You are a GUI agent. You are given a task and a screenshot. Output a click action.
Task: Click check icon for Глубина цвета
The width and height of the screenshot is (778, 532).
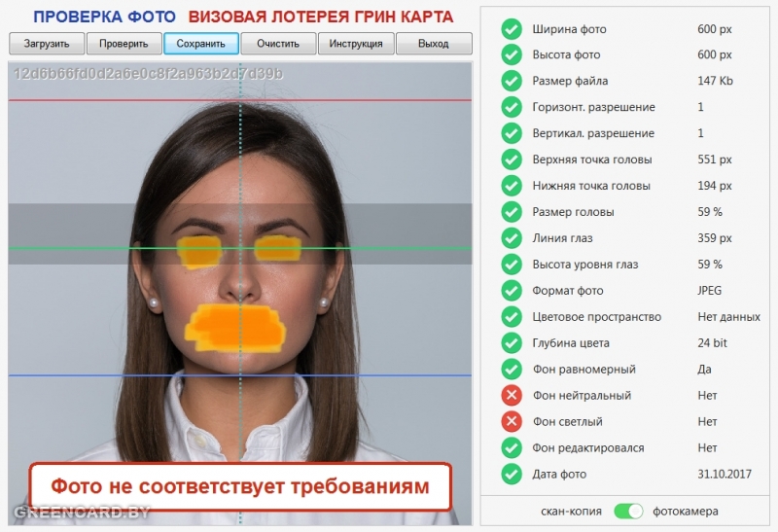(x=512, y=343)
